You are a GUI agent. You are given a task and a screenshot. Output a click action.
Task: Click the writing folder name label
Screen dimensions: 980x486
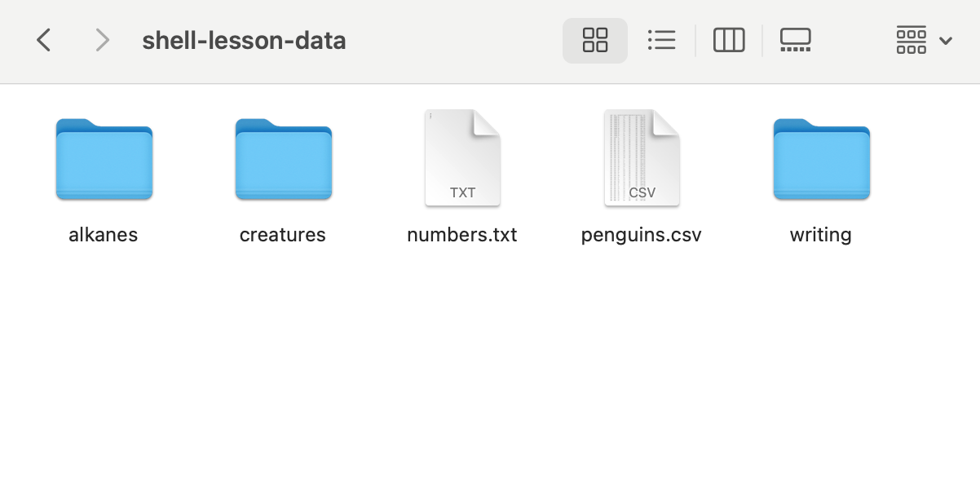coord(821,235)
